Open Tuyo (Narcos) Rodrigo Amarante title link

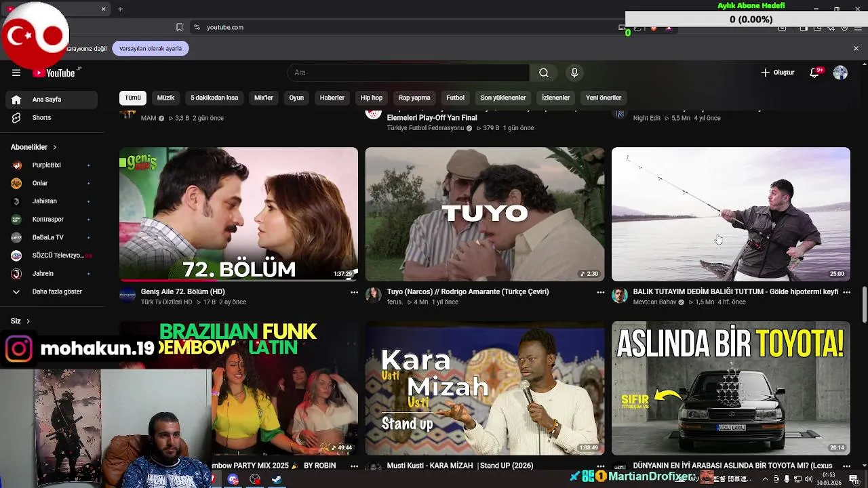click(x=468, y=292)
